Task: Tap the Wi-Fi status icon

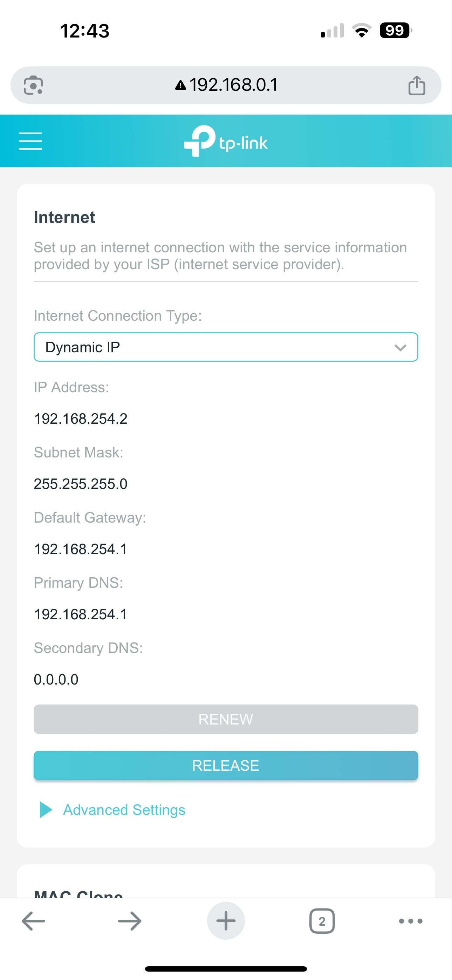Action: (362, 30)
